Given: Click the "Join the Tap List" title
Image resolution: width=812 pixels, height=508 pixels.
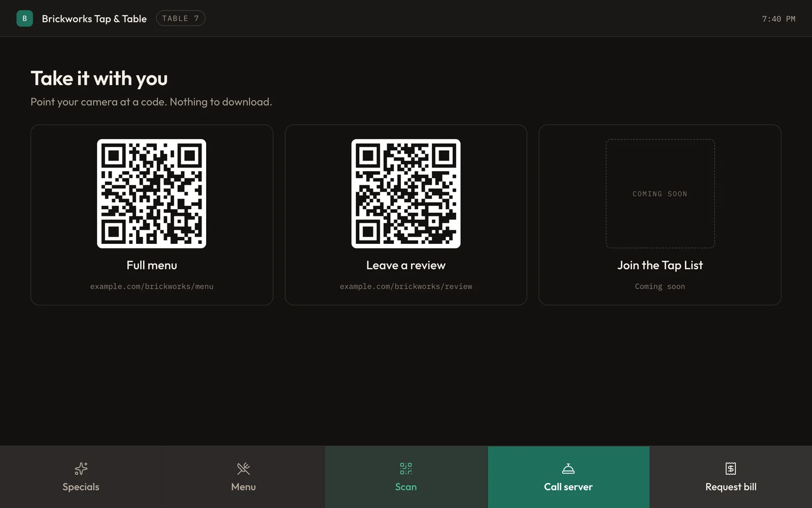Looking at the screenshot, I should tap(660, 265).
